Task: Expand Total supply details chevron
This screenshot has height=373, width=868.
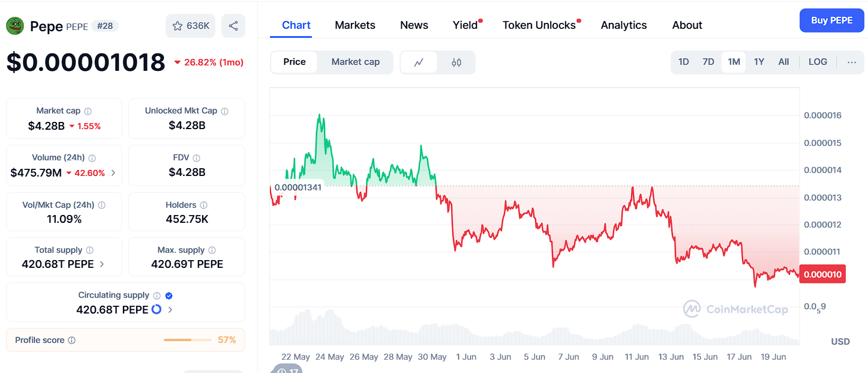Action: [x=102, y=264]
